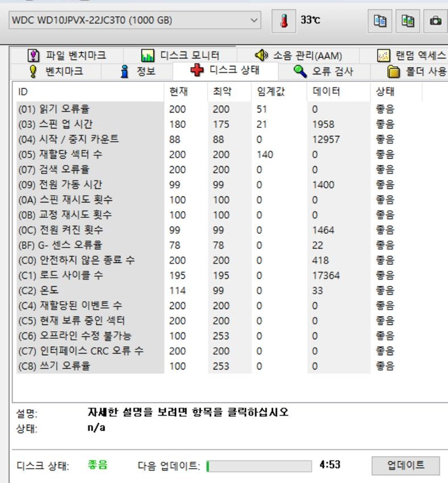Click the speaker icon for 소음 관리
The image size is (448, 483).
262,55
